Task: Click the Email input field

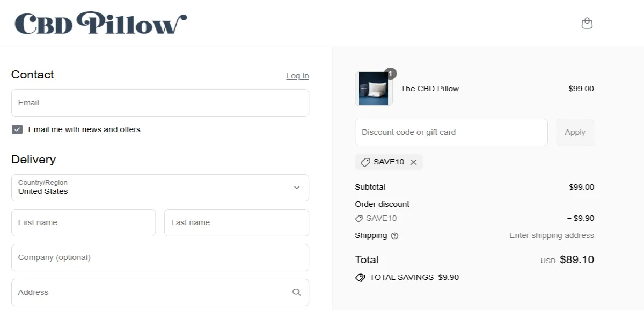Action: point(160,103)
